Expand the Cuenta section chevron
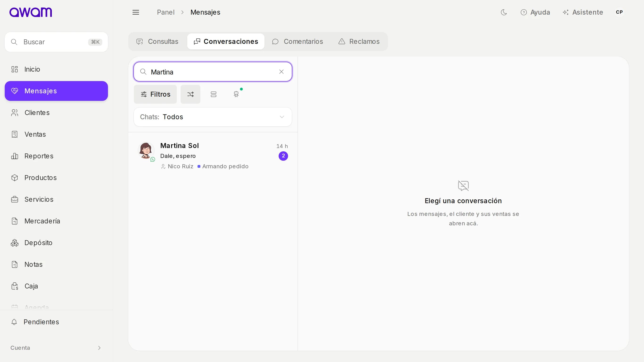This screenshot has width=644, height=362. pos(99,348)
